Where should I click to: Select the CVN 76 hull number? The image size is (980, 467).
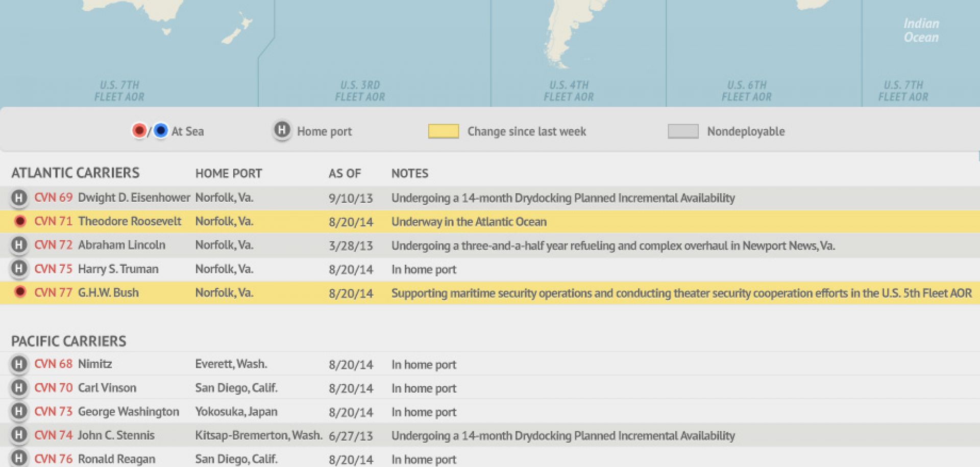(x=54, y=459)
